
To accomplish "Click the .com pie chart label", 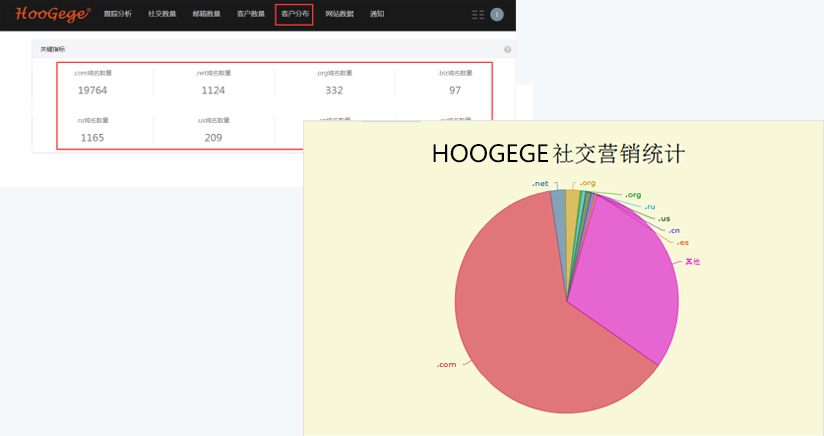I will (446, 365).
